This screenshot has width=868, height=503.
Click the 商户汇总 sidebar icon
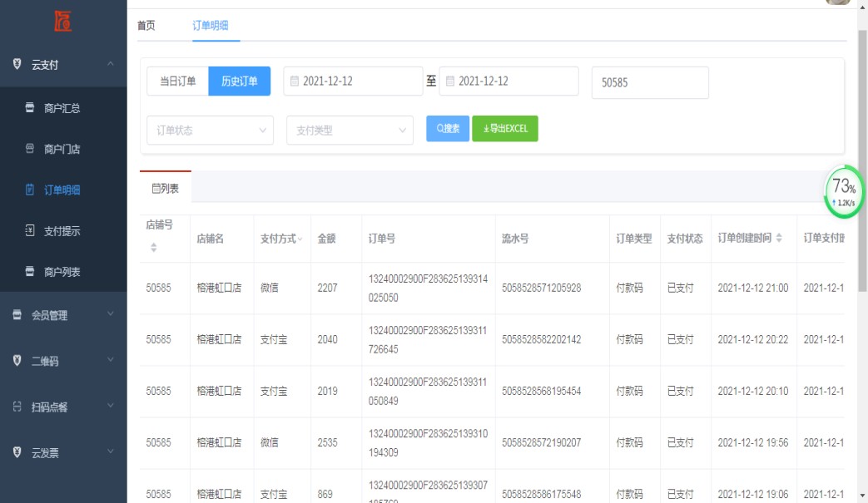pos(30,108)
